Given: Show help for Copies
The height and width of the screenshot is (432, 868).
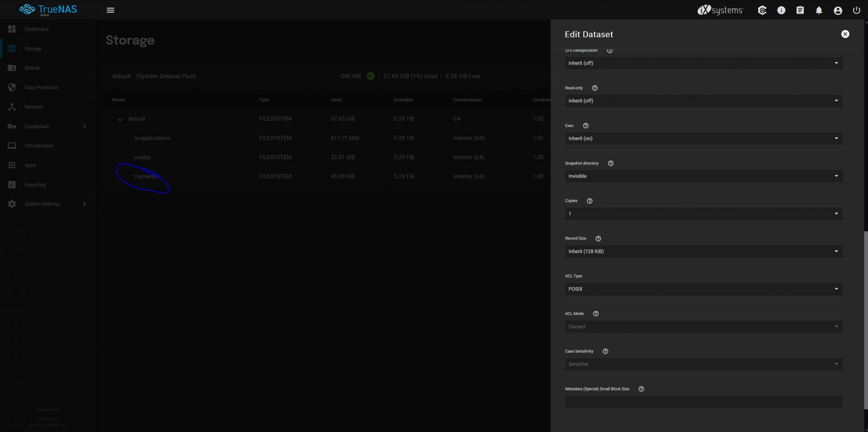Looking at the screenshot, I should (589, 201).
